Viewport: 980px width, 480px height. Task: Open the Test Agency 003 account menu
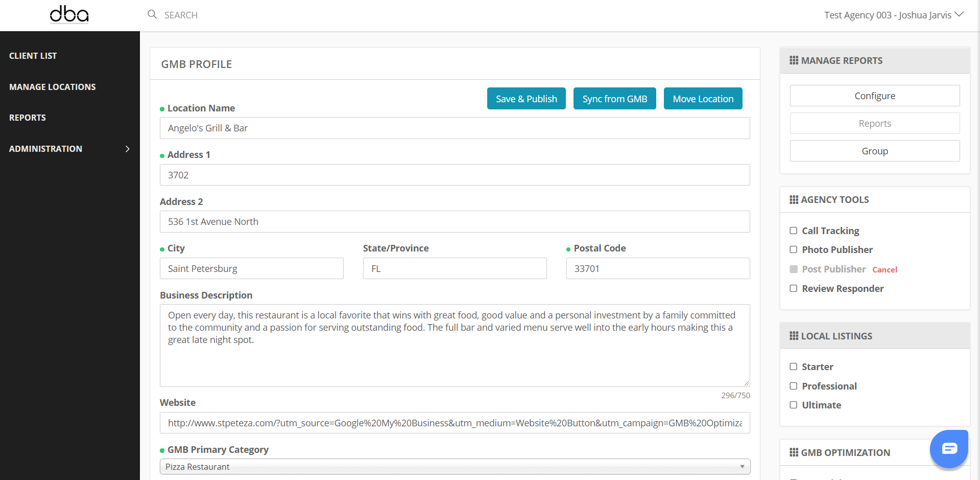[893, 15]
